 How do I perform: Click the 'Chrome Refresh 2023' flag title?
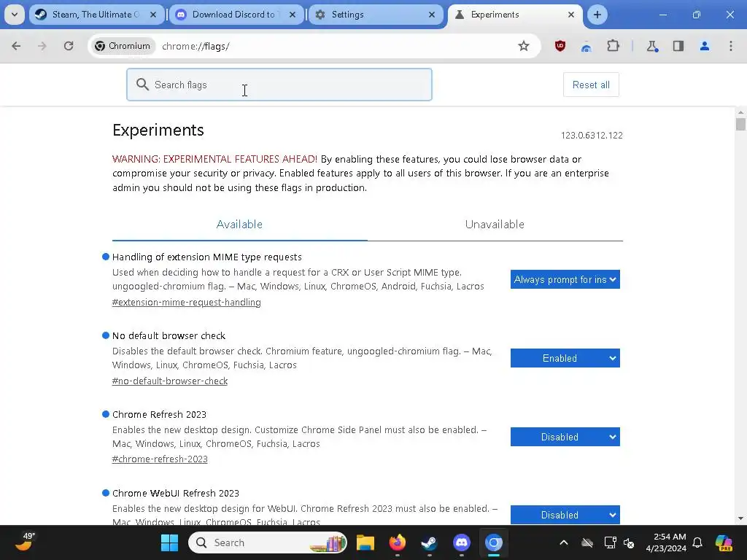(x=159, y=414)
